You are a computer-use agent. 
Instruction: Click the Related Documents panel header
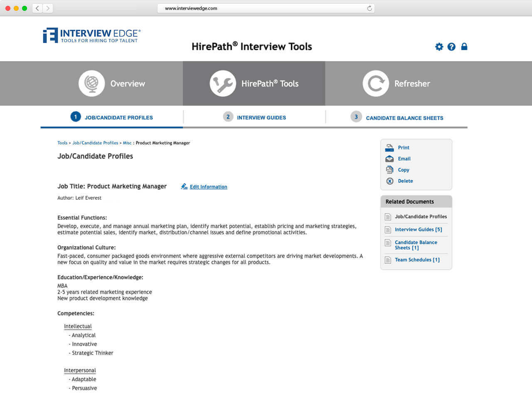coord(416,201)
